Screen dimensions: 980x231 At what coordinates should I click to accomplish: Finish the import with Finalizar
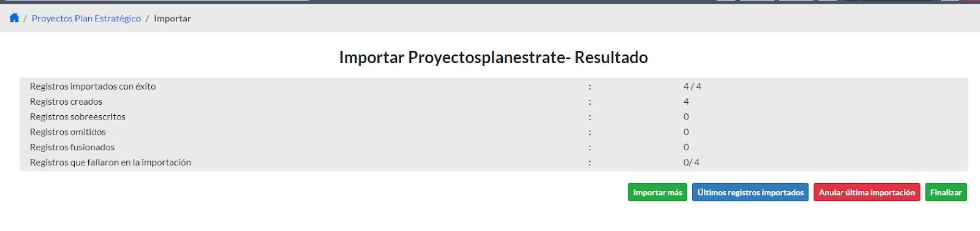click(x=946, y=192)
